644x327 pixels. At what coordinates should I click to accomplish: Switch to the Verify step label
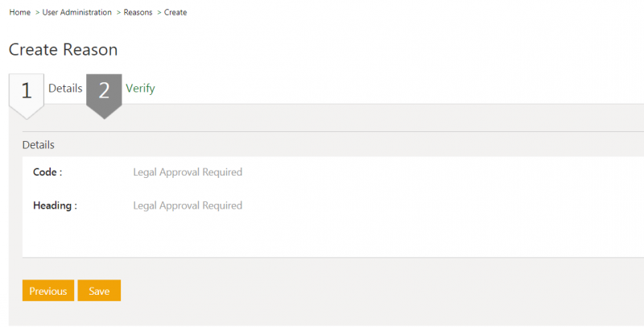(x=140, y=89)
